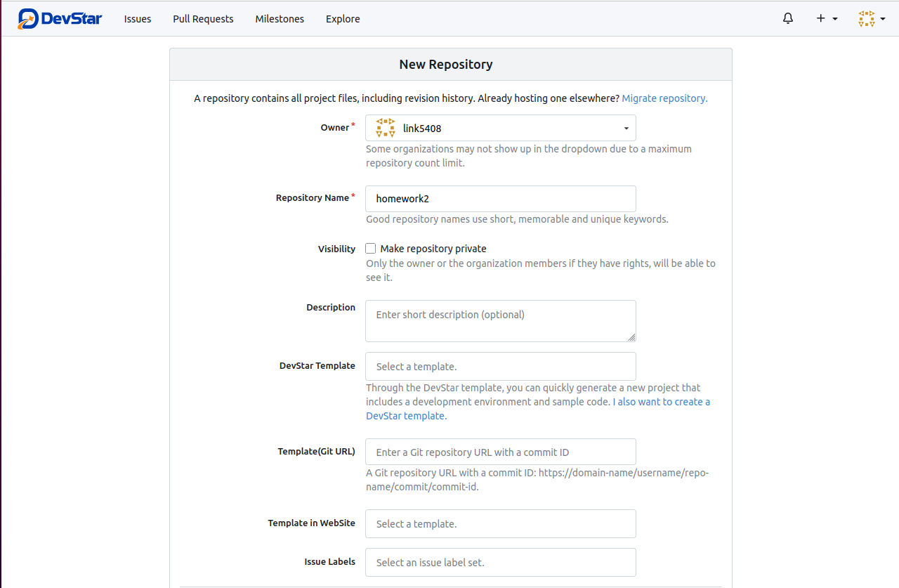Open the Template in WebSite selector

(501, 524)
